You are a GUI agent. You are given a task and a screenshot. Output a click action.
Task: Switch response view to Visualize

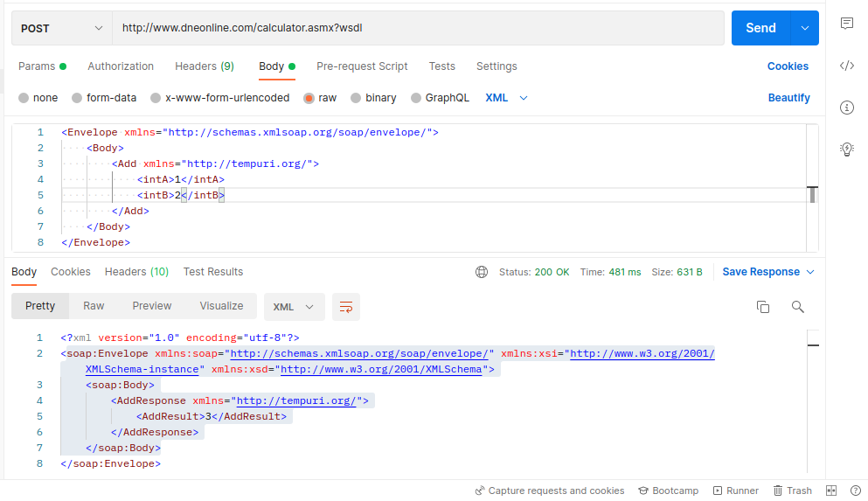pos(221,306)
